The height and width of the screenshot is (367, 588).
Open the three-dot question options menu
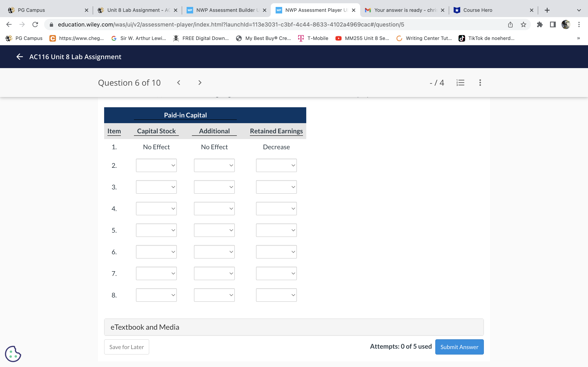click(x=480, y=83)
